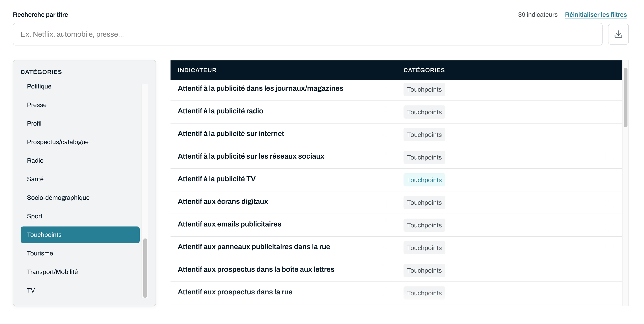Click the 39 indicateurs count text

538,15
